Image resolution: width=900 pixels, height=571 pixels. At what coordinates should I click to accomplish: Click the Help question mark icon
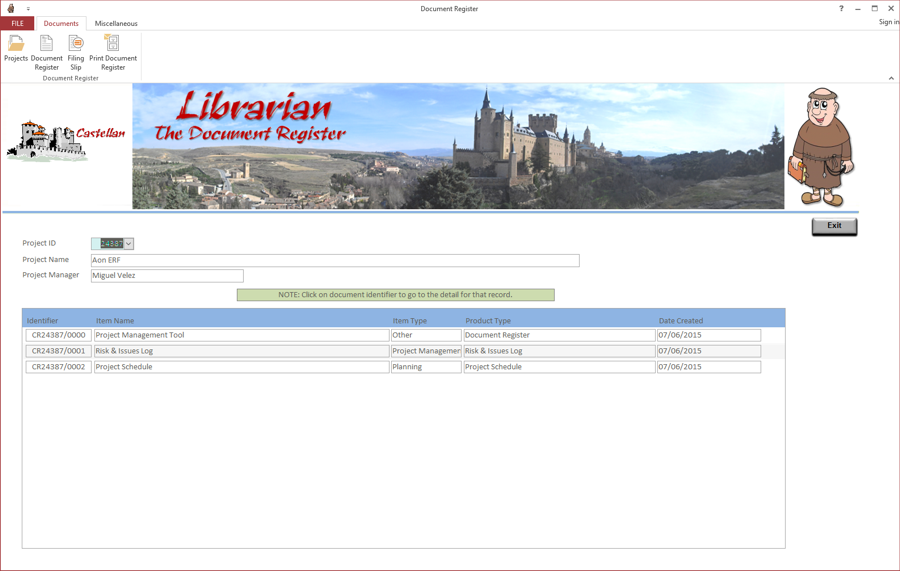841,9
